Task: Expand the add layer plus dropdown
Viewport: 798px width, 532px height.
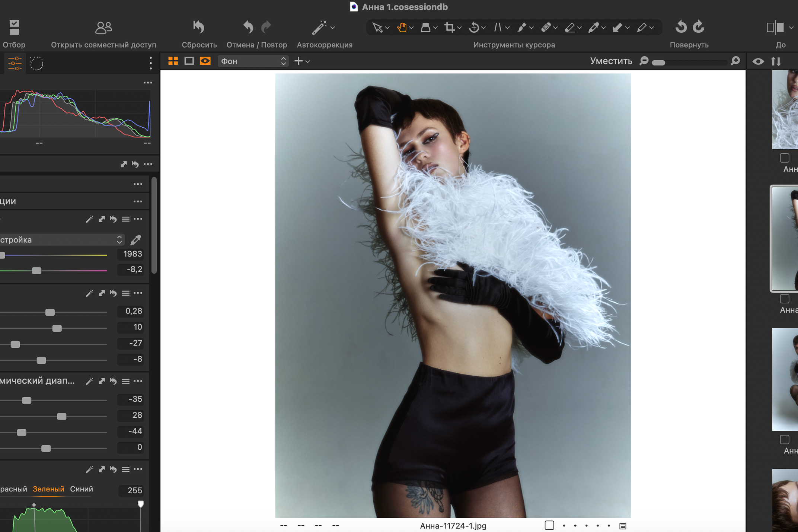Action: [x=302, y=61]
